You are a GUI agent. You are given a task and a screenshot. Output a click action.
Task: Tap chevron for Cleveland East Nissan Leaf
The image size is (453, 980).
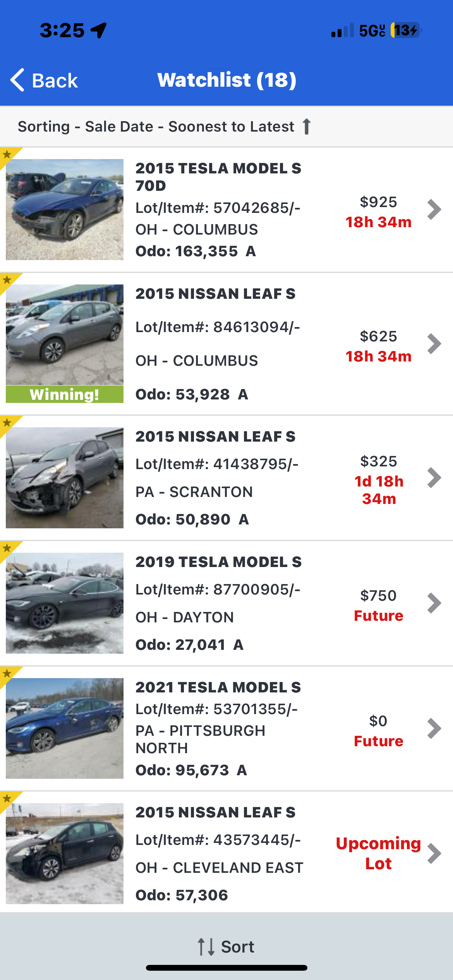coord(434,853)
